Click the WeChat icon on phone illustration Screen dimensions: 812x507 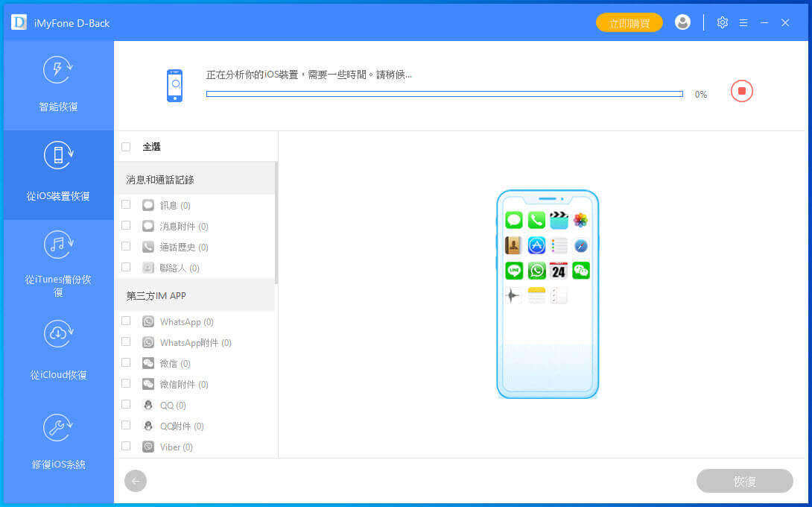click(x=580, y=270)
